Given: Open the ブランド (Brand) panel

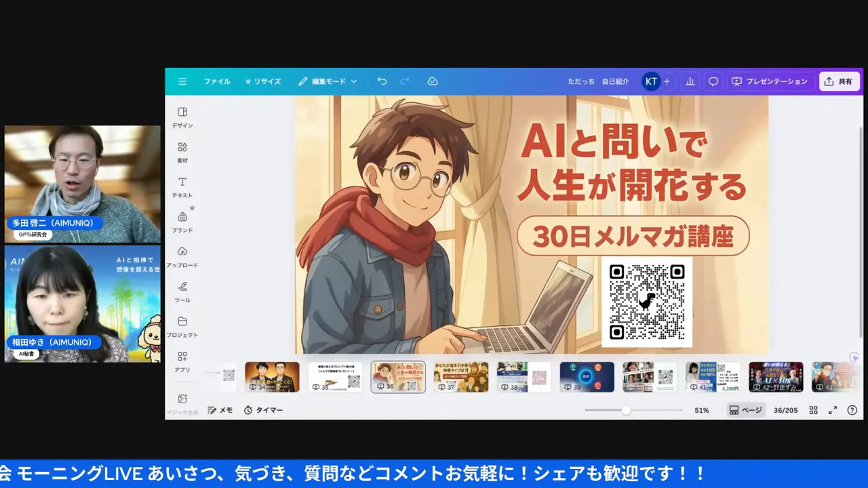Looking at the screenshot, I should 182,222.
